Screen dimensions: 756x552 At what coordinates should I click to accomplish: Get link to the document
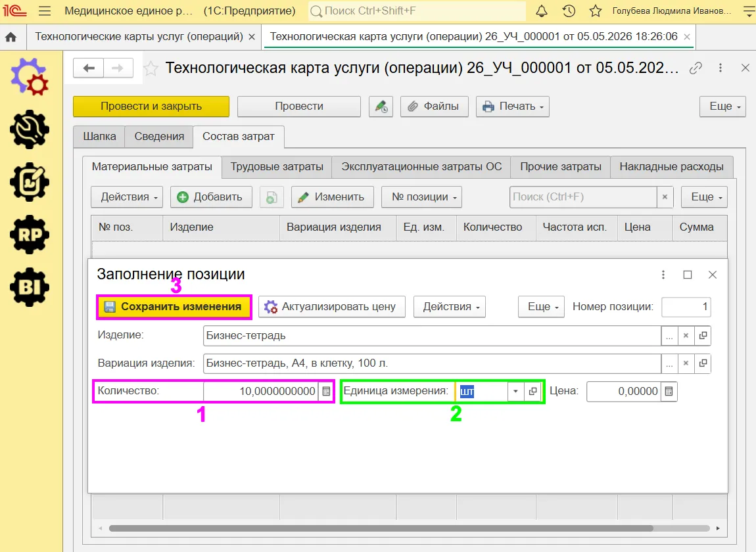[696, 68]
